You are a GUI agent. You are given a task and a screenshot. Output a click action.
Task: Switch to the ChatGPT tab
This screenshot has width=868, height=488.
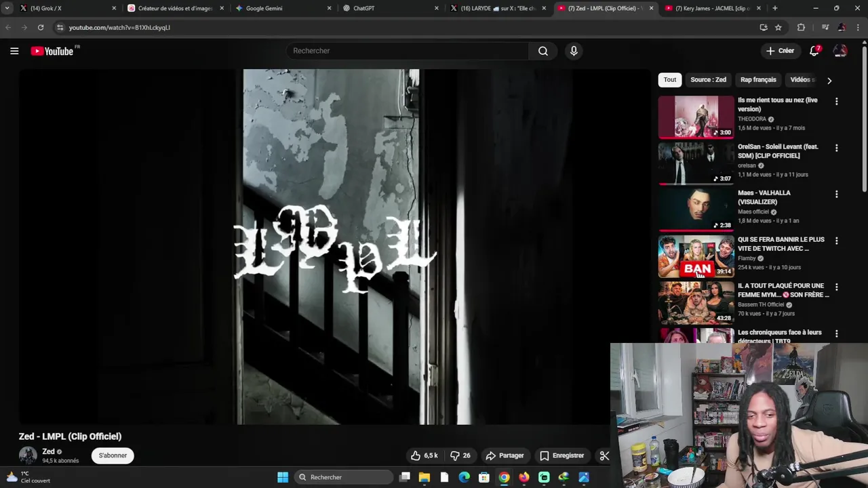(x=390, y=8)
